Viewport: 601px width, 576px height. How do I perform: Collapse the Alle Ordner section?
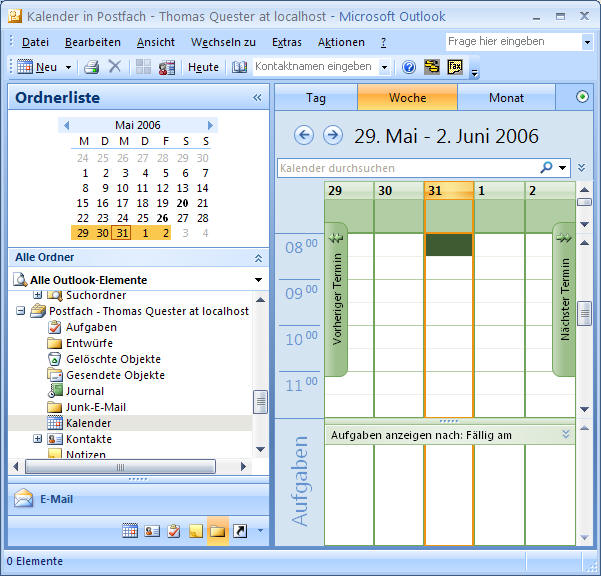258,258
